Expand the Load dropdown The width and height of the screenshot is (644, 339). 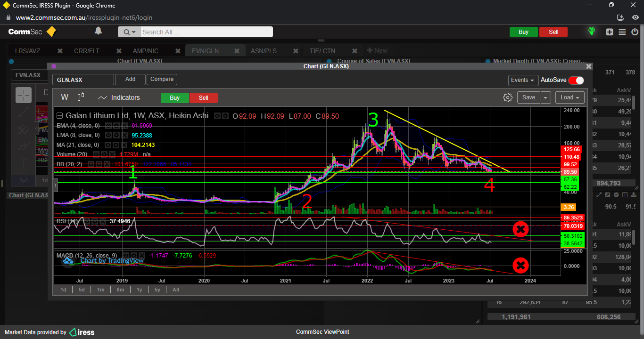click(x=570, y=97)
